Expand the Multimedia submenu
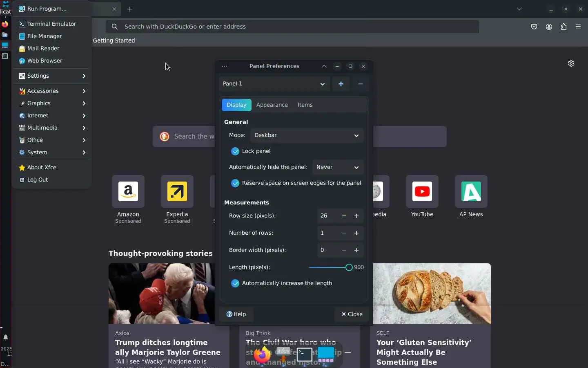 pyautogui.click(x=52, y=128)
